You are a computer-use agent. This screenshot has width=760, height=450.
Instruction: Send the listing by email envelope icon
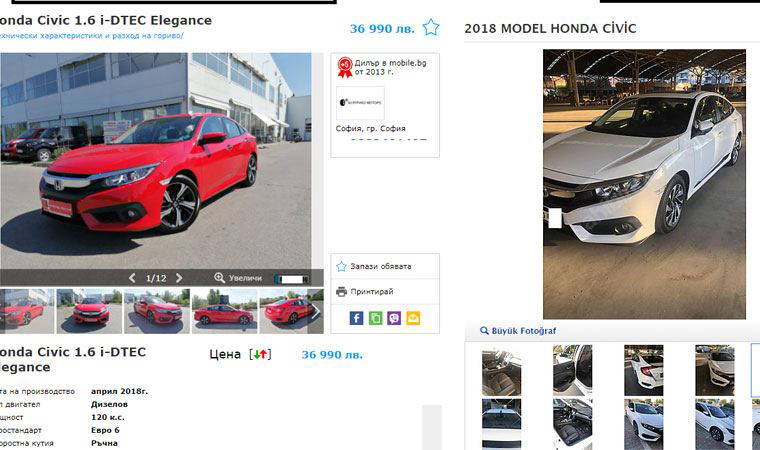coord(413,318)
